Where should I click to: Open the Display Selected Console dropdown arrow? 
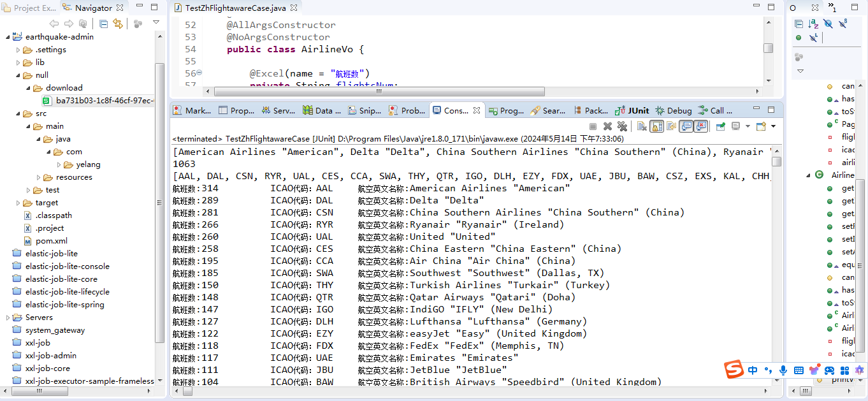[x=747, y=126]
